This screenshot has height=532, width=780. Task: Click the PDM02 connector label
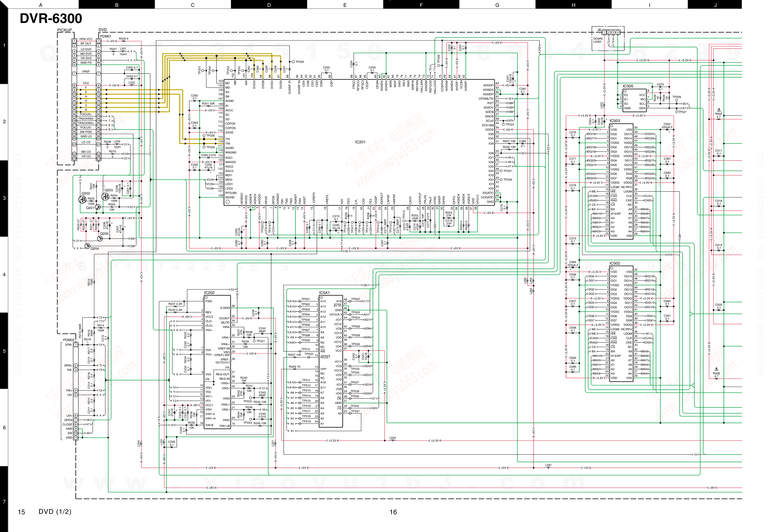(x=68, y=340)
